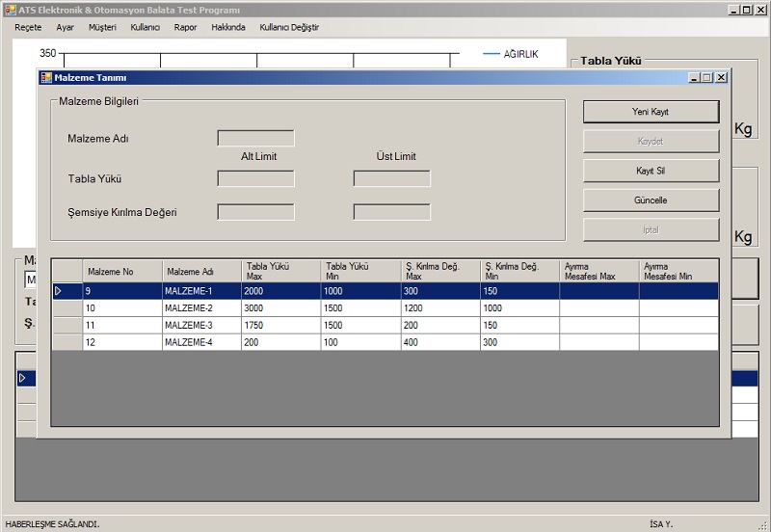Sort by Tabla Yükü Max column header
The width and height of the screenshot is (771, 532).
click(x=280, y=271)
